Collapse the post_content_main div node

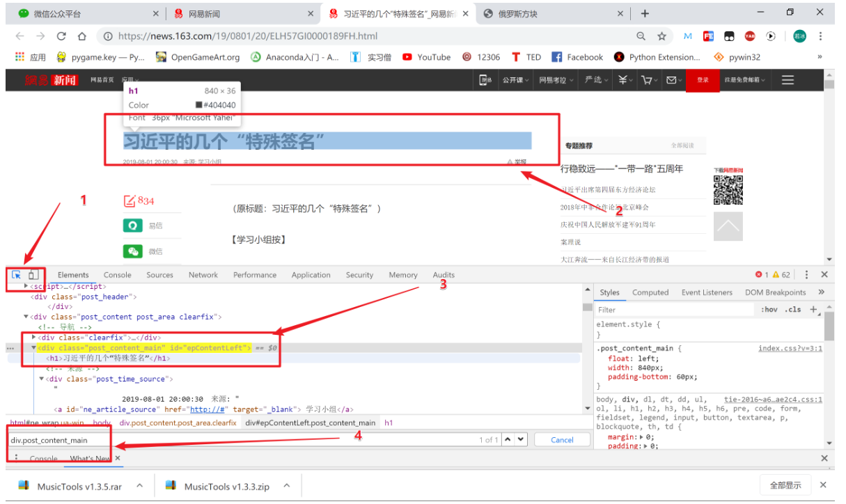point(34,347)
